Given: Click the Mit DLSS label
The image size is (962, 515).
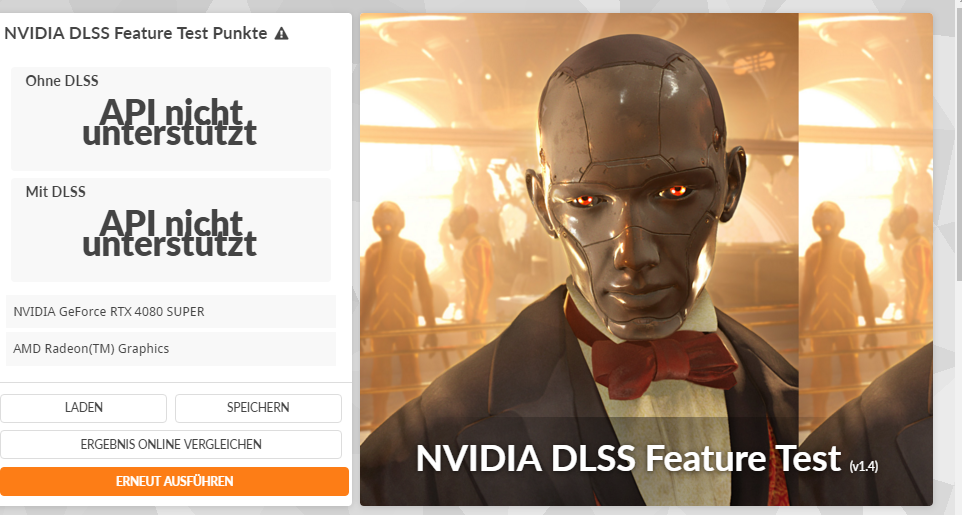Looking at the screenshot, I should [x=55, y=192].
